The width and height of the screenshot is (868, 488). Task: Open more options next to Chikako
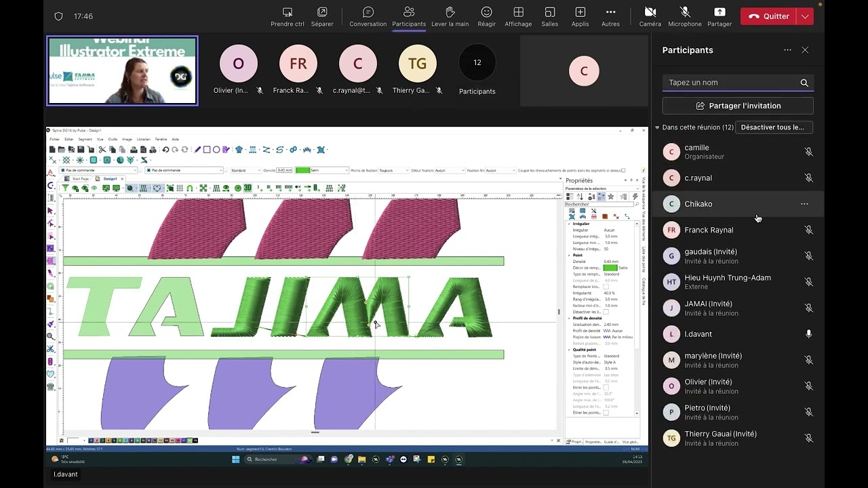point(804,204)
